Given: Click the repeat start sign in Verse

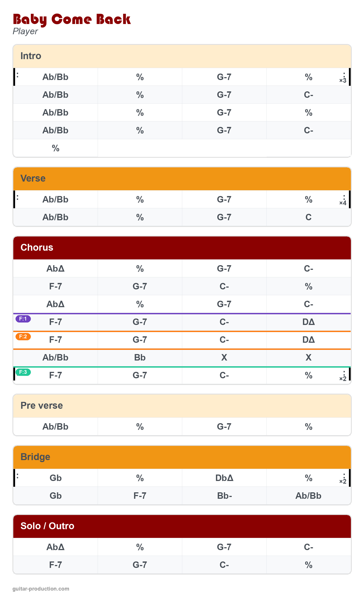Looking at the screenshot, I should click(18, 197).
